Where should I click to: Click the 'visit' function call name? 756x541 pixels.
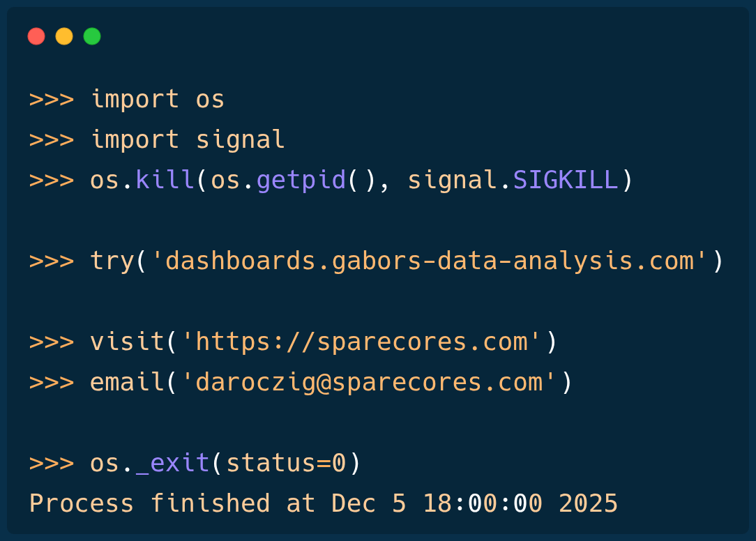click(127, 342)
